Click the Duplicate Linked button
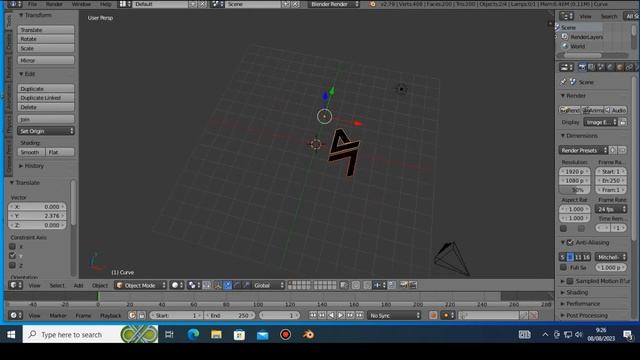The height and width of the screenshot is (360, 640). (46, 98)
